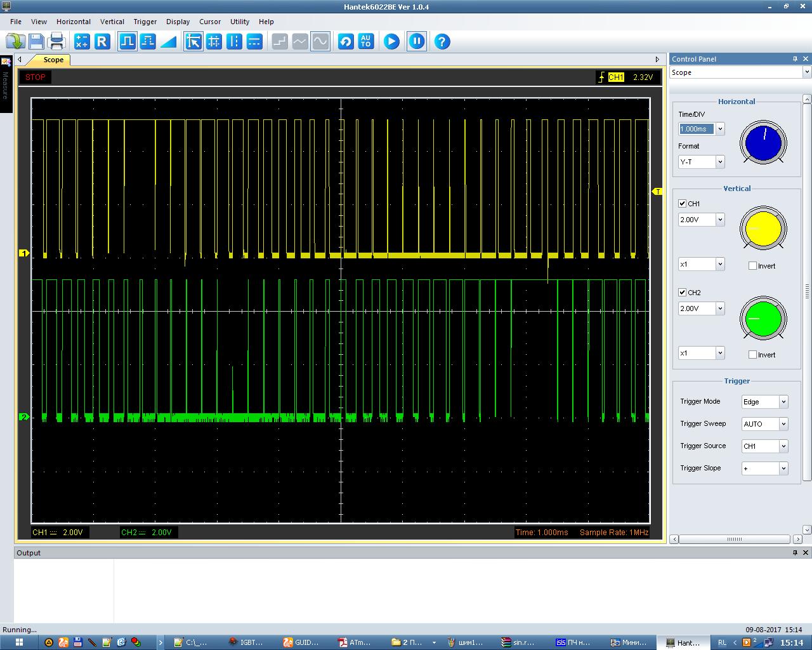Viewport: 812px width, 650px height.
Task: Click the Print toolbar icon
Action: (56, 42)
